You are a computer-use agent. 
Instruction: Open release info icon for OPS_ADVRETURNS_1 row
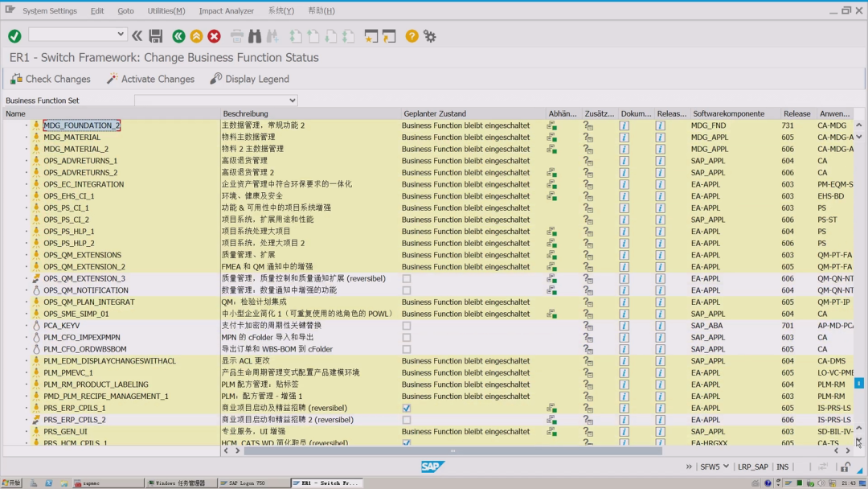click(660, 161)
